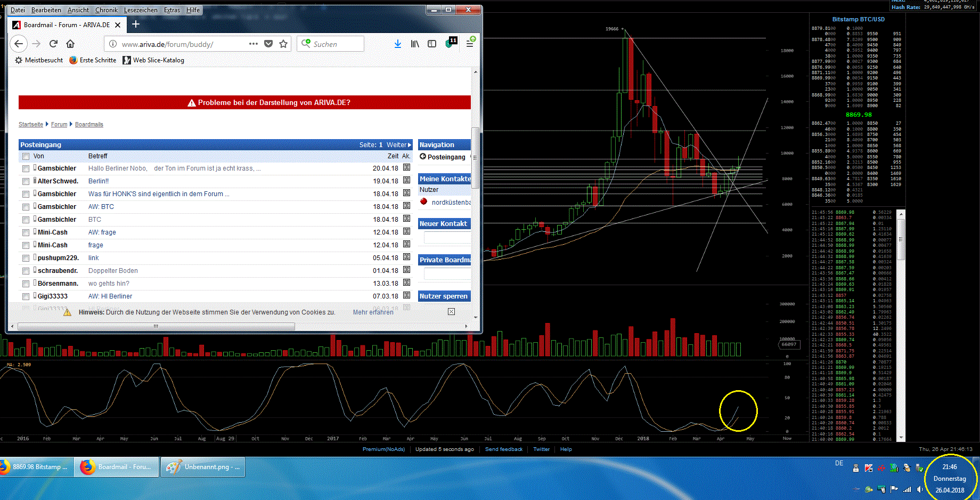Screen dimensions: 980x500
Task: Open the Bearbeiten menu
Action: 46,10
